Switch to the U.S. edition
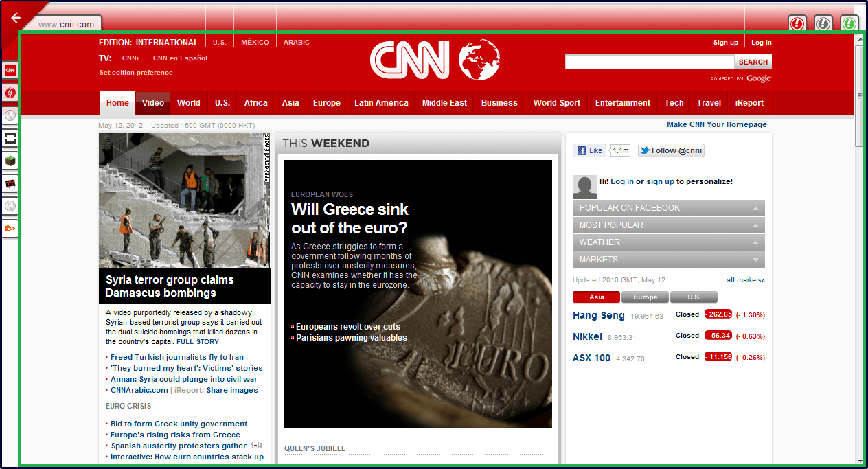 coord(219,43)
